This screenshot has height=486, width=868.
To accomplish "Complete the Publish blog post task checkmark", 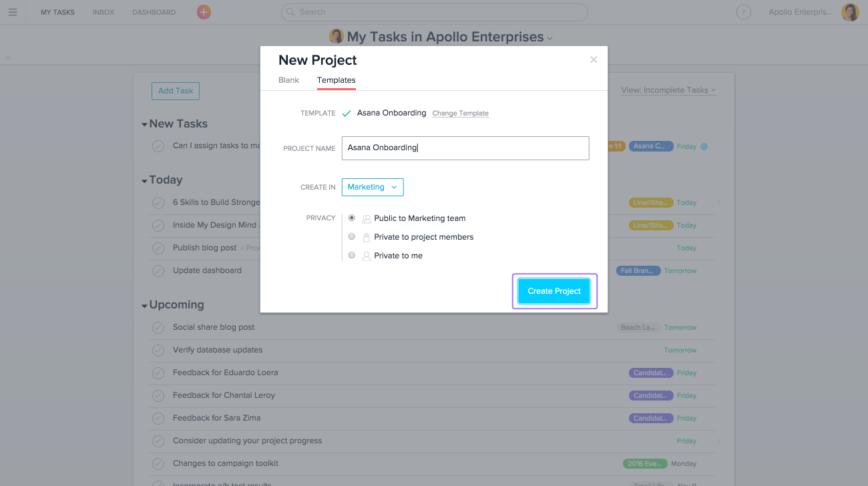I will [158, 248].
